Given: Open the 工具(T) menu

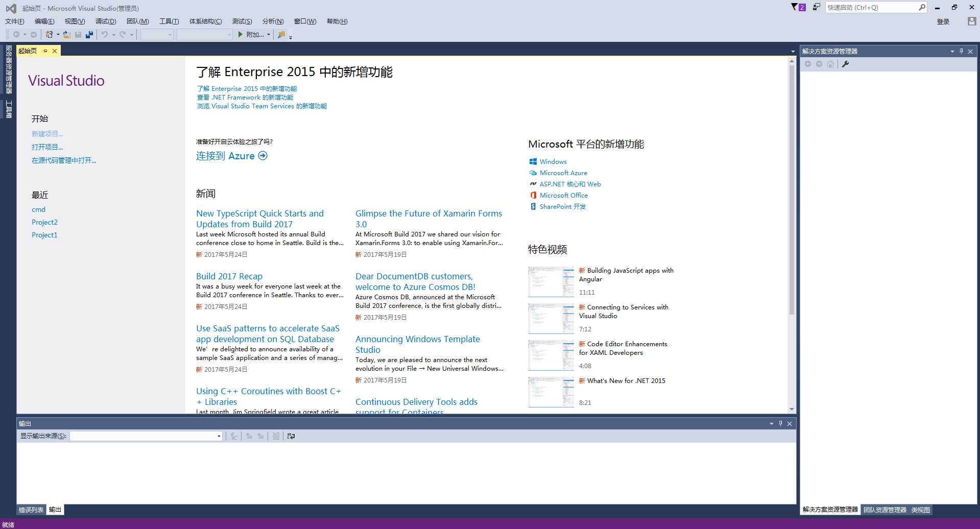Looking at the screenshot, I should pos(169,21).
